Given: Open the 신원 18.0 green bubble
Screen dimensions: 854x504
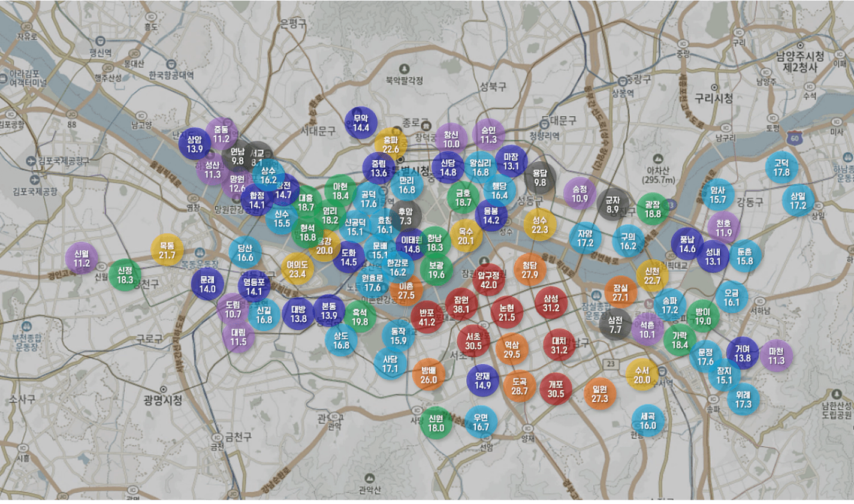Looking at the screenshot, I should pos(436,423).
